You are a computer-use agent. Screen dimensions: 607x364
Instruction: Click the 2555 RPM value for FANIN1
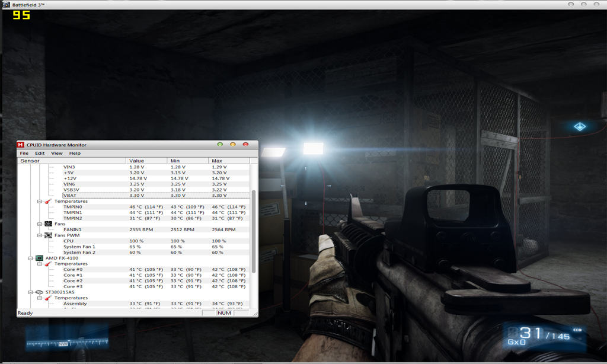point(141,229)
